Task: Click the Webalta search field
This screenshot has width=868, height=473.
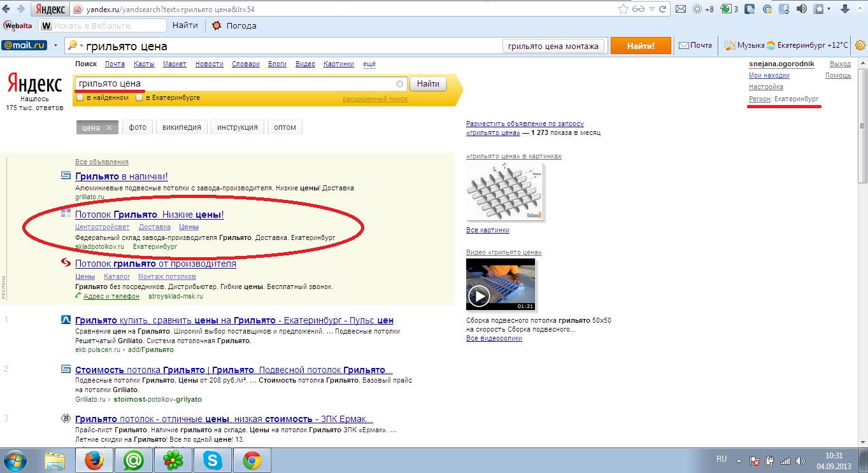Action: click(103, 25)
